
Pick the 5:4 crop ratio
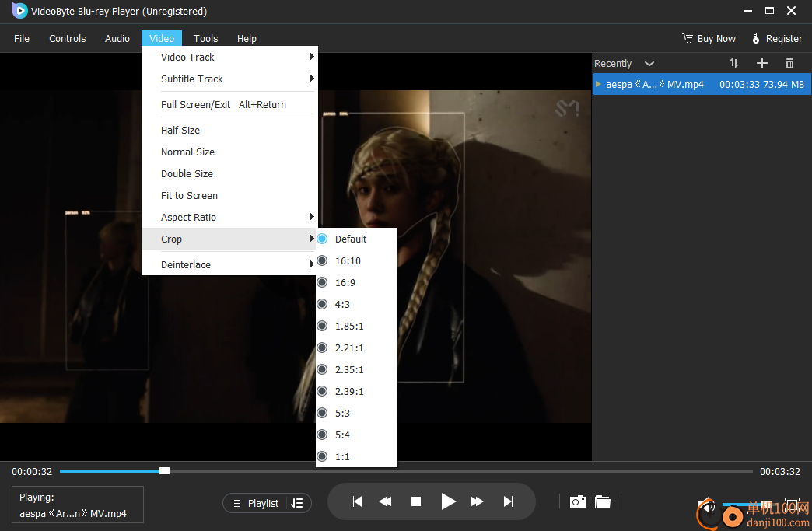356,435
